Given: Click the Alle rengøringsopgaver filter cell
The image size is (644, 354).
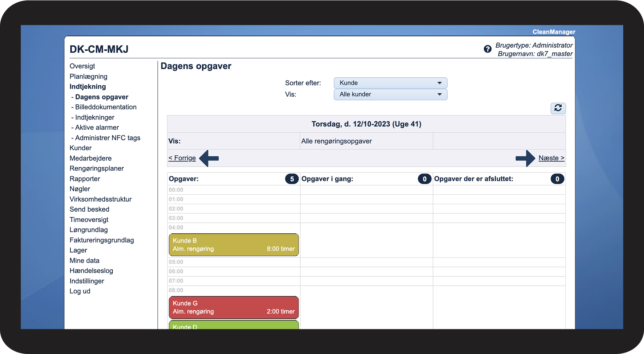Looking at the screenshot, I should pyautogui.click(x=366, y=141).
